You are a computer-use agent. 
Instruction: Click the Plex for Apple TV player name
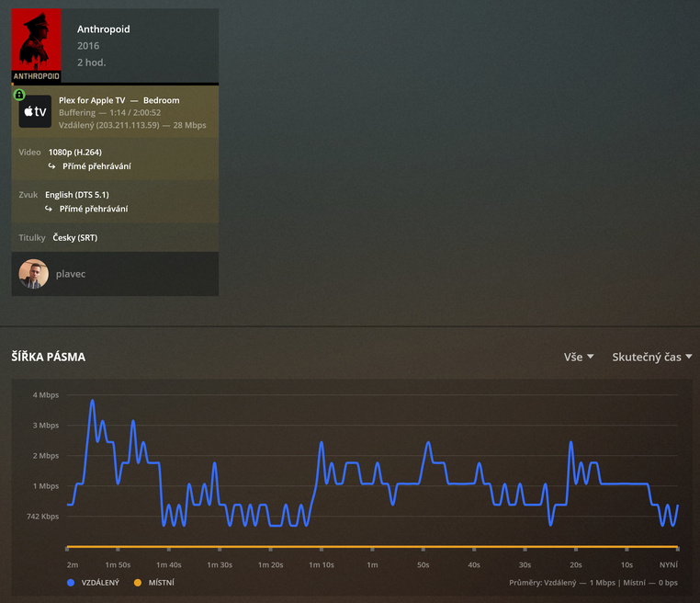point(92,100)
